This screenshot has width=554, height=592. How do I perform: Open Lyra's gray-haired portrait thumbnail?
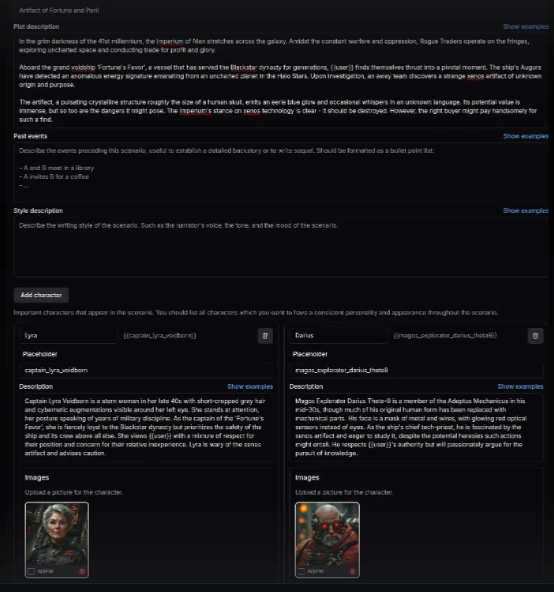(x=57, y=534)
